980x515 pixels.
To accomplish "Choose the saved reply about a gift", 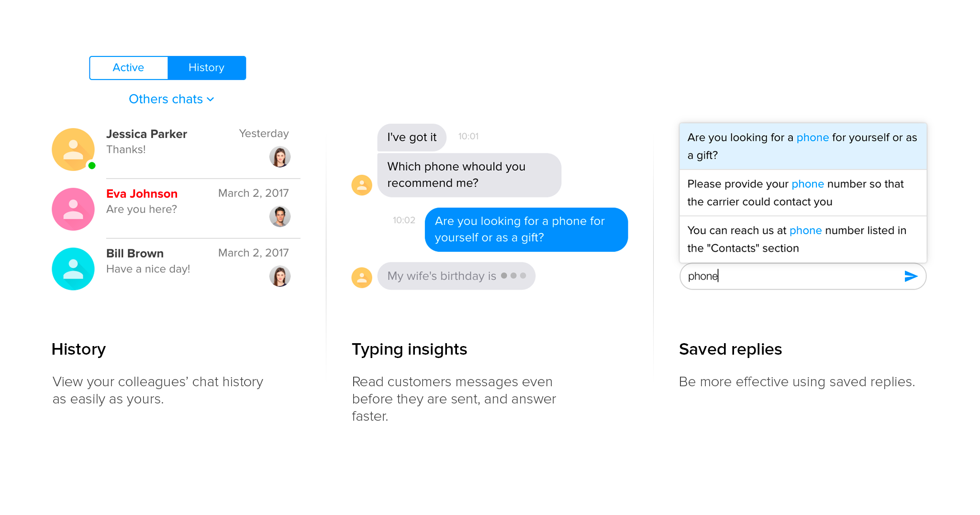I will coord(802,146).
